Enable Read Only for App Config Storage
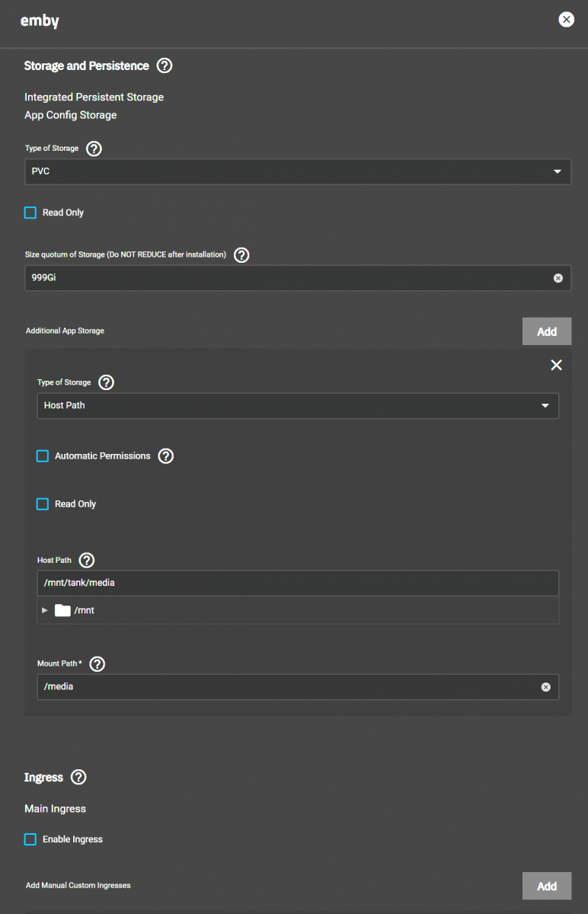The width and height of the screenshot is (588, 914). (30, 213)
